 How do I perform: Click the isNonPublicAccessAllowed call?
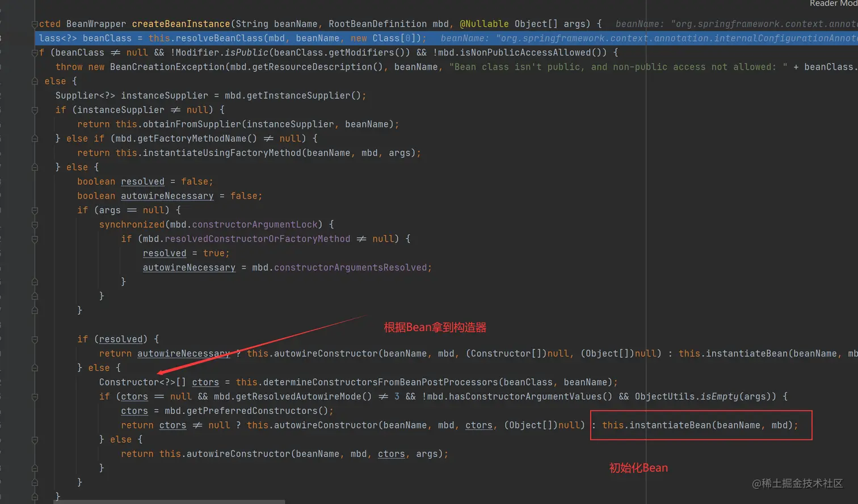(524, 52)
